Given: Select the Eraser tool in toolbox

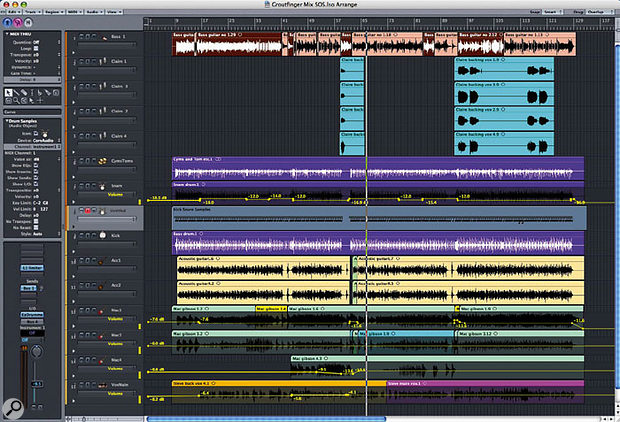Looking at the screenshot, I should pos(24,93).
